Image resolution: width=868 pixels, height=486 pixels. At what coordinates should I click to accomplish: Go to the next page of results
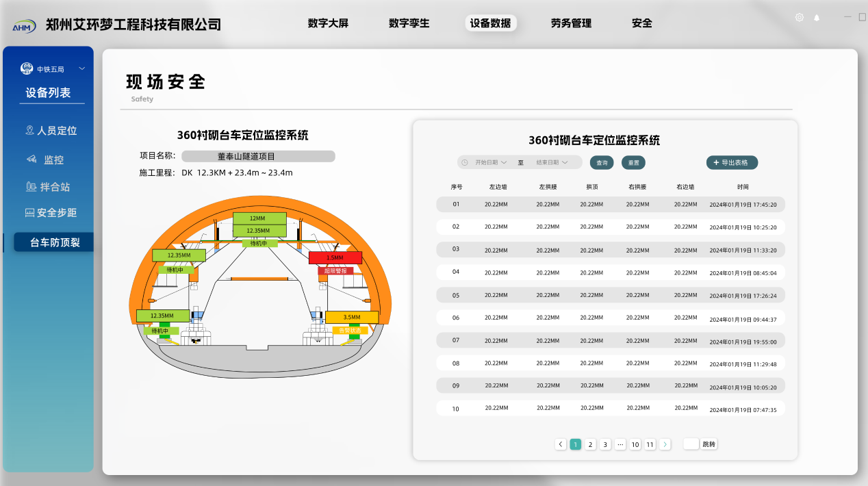pos(665,444)
